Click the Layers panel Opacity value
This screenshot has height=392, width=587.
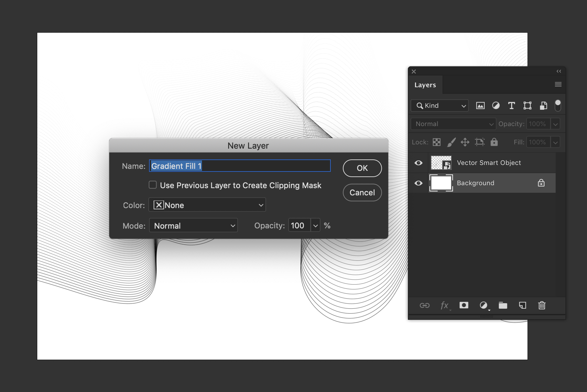(538, 124)
